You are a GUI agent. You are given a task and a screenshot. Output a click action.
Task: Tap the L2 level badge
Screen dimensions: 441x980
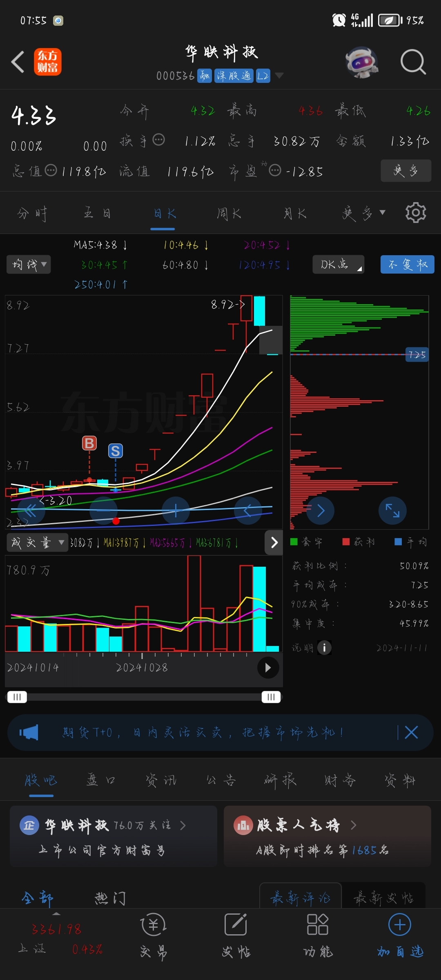(x=263, y=76)
